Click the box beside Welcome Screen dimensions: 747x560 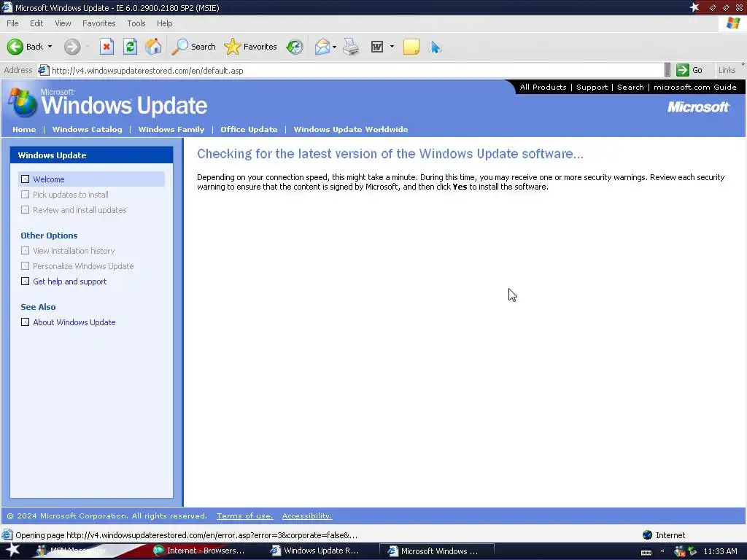point(26,179)
